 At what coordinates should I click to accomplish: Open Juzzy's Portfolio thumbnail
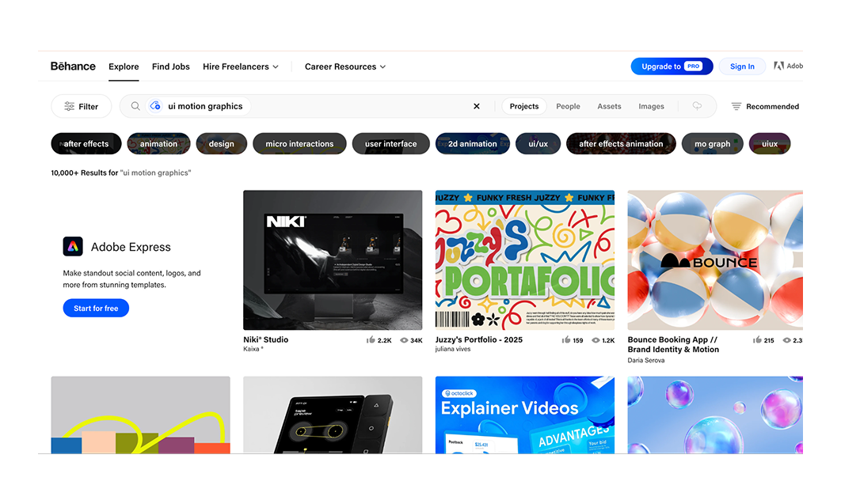[525, 260]
